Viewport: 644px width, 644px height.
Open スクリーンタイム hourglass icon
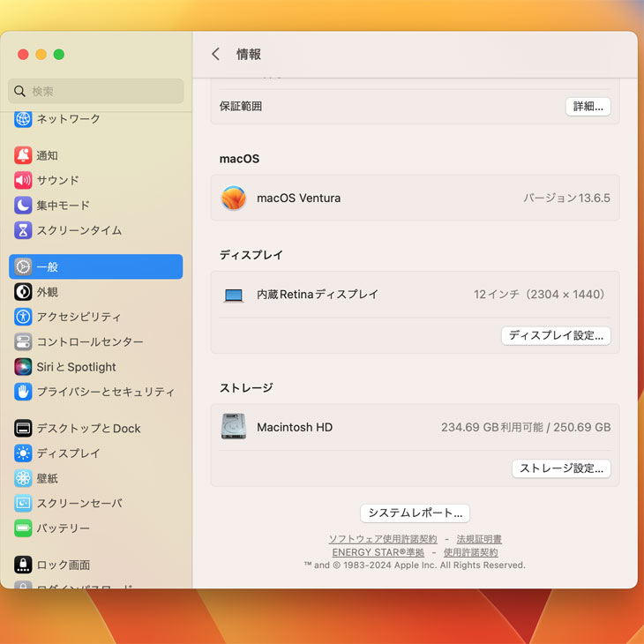tap(23, 230)
